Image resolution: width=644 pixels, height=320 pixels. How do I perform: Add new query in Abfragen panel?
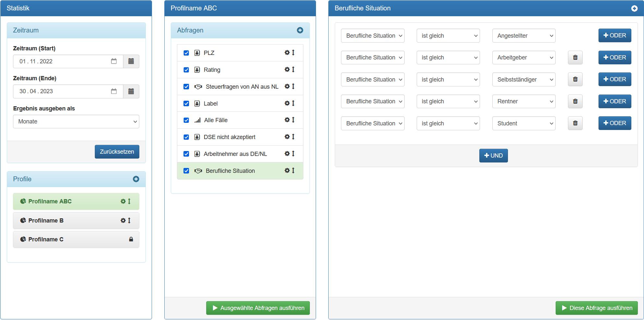[x=300, y=30]
